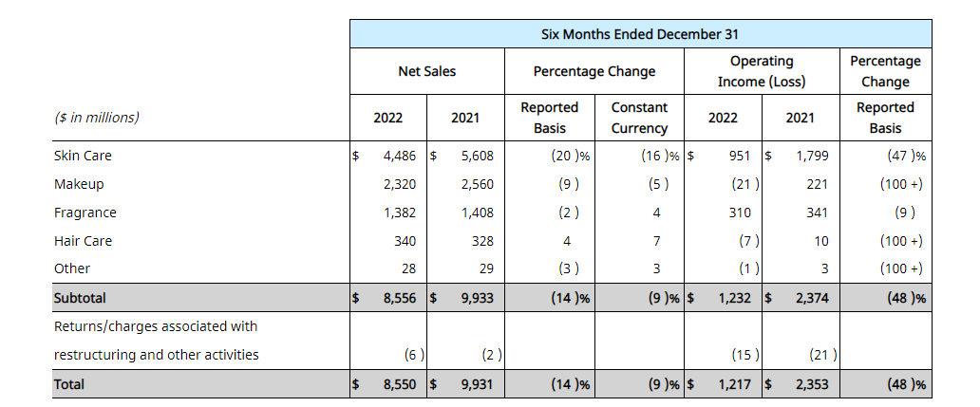Select Hair Care 2022 net sales value 340

(404, 241)
